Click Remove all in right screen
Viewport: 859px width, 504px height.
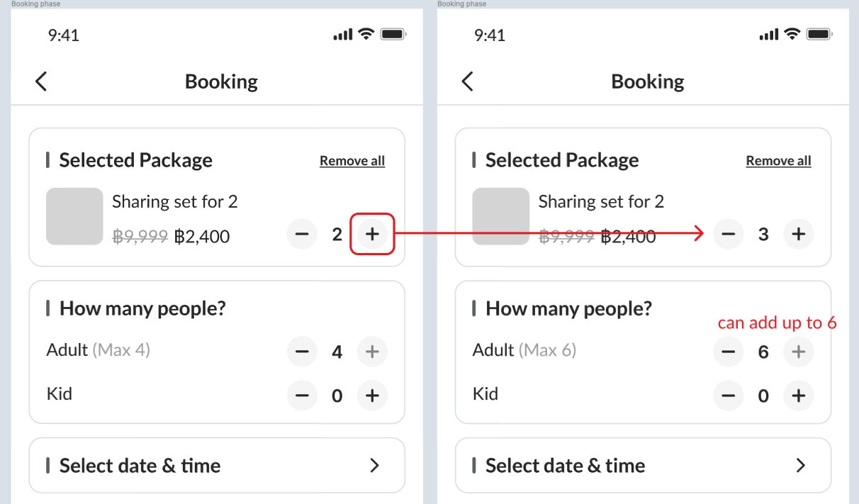[778, 161]
